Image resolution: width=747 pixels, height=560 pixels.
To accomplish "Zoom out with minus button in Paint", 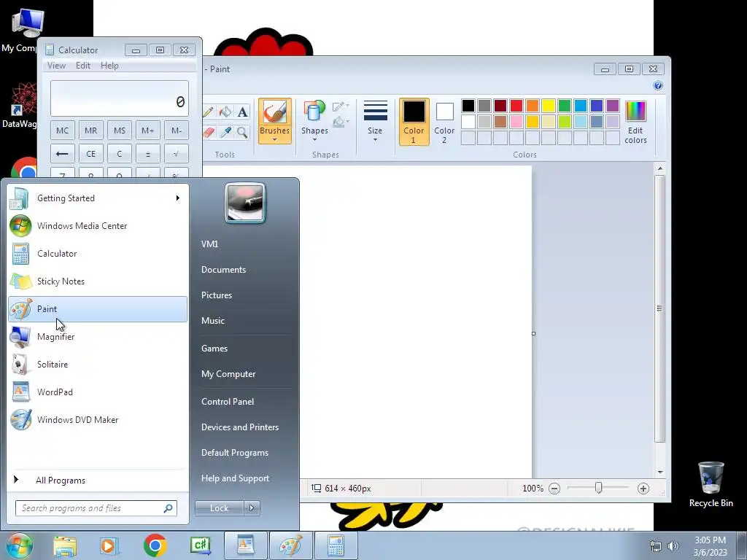I will [554, 489].
